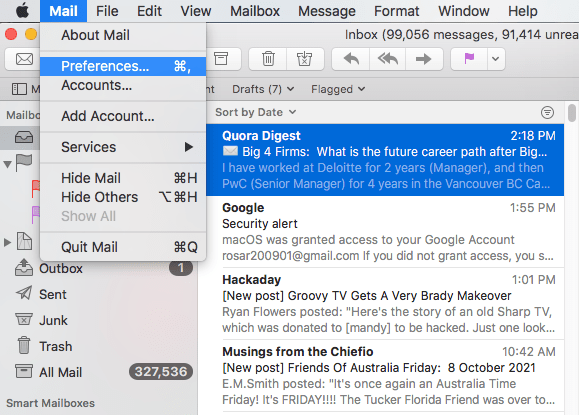
Task: Expand the Drafts (7) dropdown
Action: (x=263, y=89)
